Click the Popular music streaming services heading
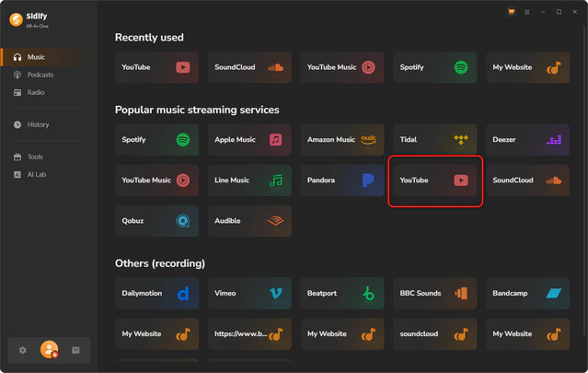The height and width of the screenshot is (373, 588). pyautogui.click(x=197, y=110)
